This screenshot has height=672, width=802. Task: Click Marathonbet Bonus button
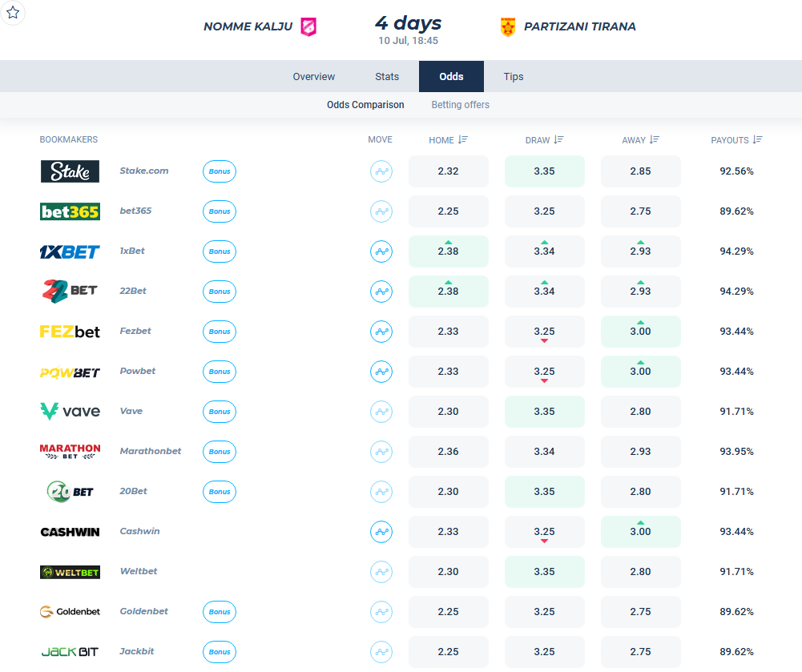pos(220,452)
